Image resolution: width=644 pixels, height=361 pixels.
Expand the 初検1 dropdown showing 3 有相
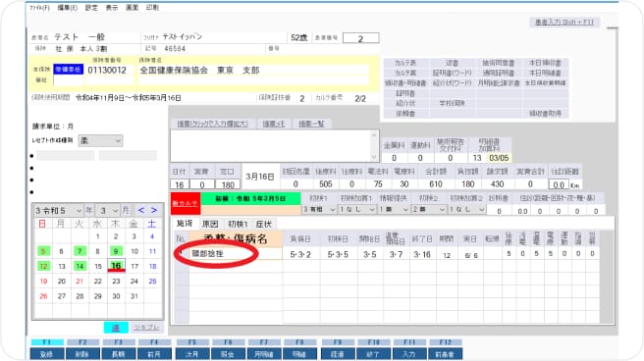(x=319, y=209)
